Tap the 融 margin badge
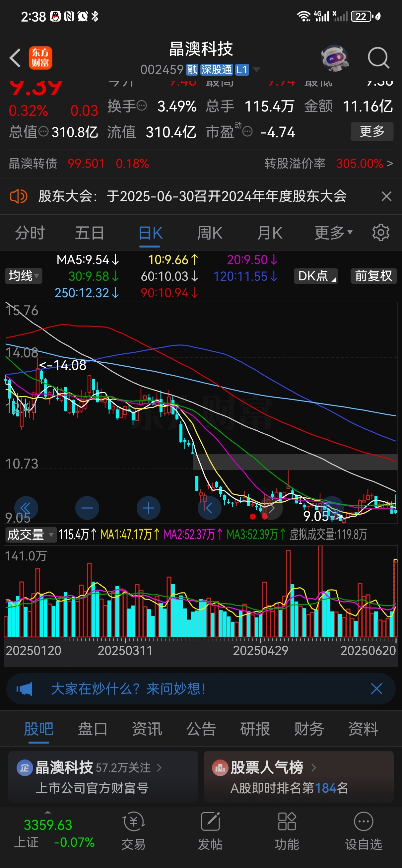Image resolution: width=402 pixels, height=868 pixels. point(192,70)
